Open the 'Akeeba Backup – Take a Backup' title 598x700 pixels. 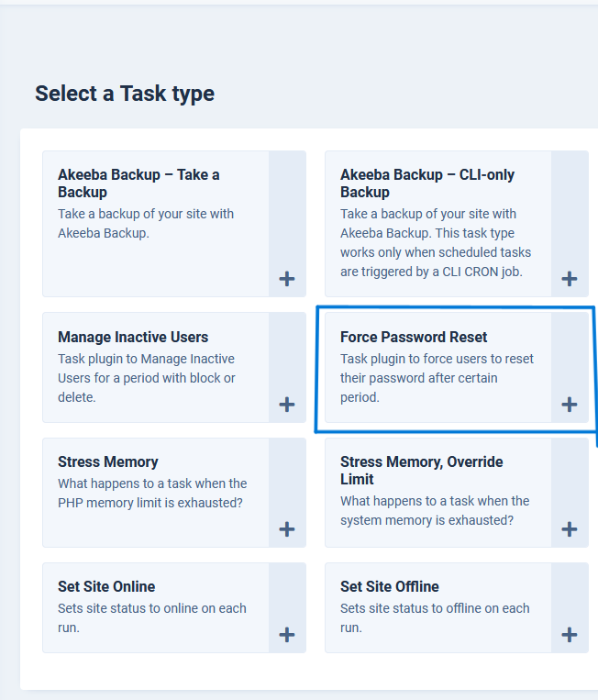[138, 183]
